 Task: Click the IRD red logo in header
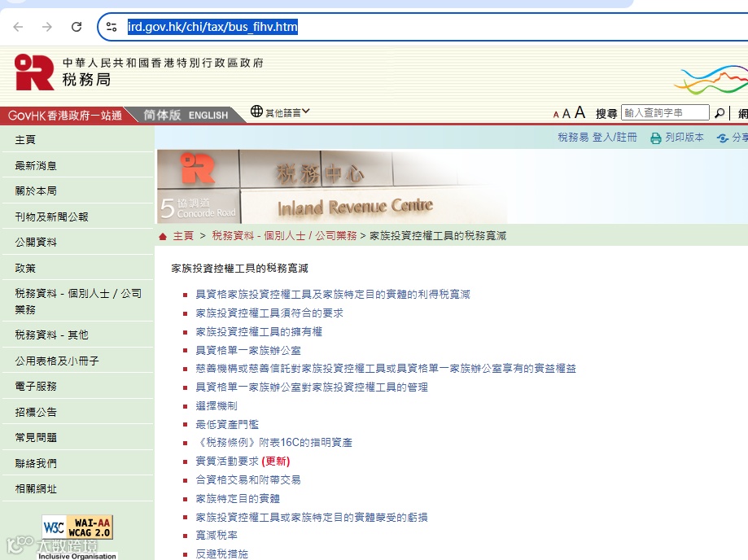[34, 72]
